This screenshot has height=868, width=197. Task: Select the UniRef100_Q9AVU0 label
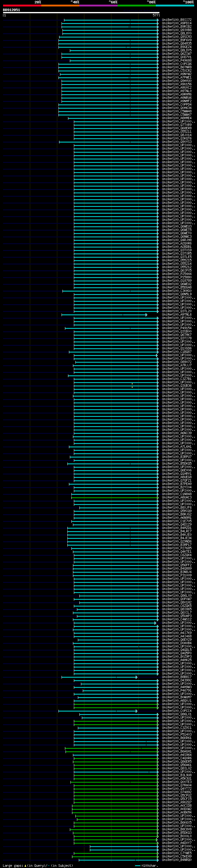(176, 81)
